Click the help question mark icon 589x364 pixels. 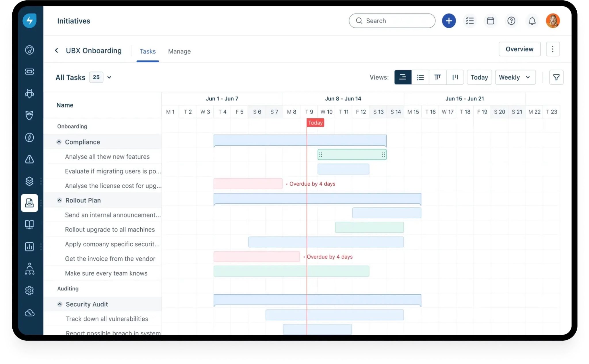pyautogui.click(x=511, y=21)
